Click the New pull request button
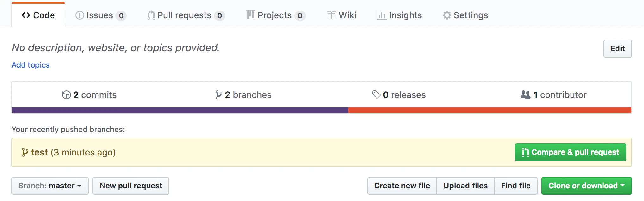This screenshot has height=201, width=644. pos(131,186)
